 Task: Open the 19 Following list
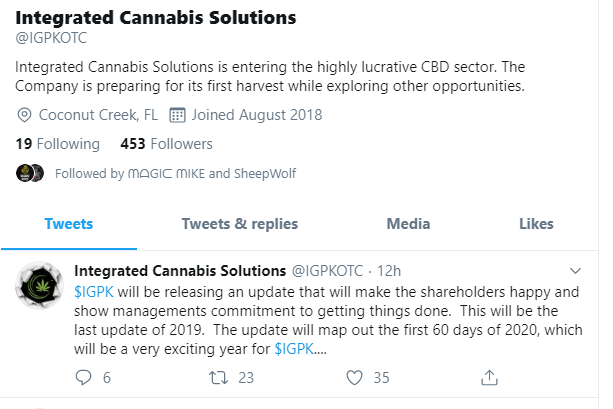pos(58,144)
